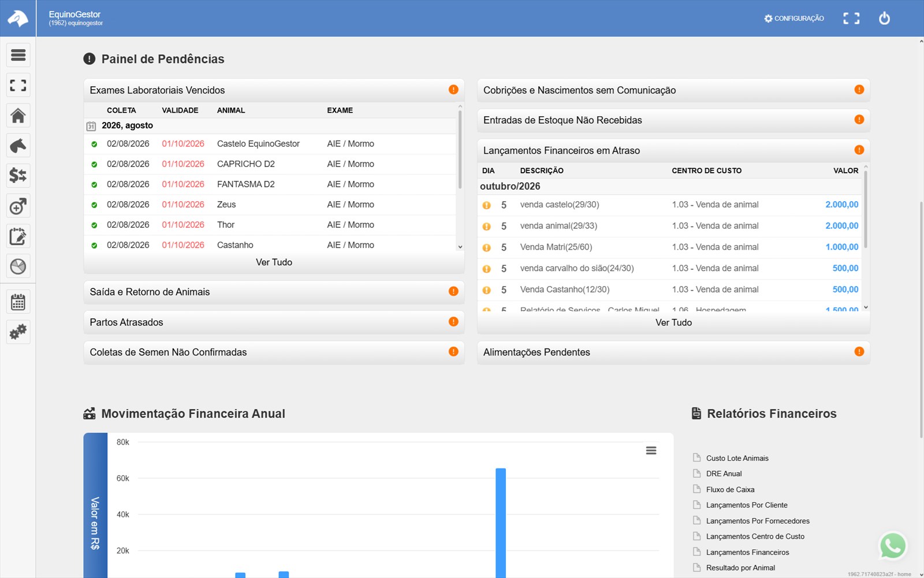Open the DRE Anual report
The image size is (924, 578).
click(724, 474)
